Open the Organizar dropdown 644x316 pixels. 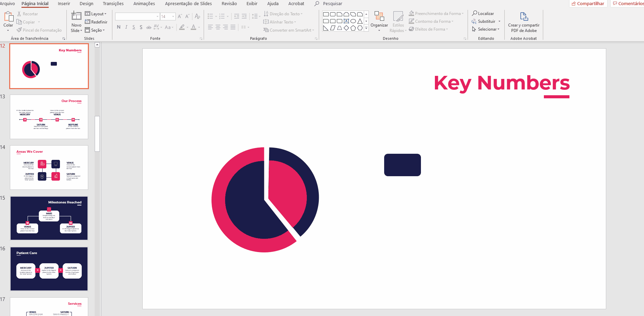coord(379,21)
